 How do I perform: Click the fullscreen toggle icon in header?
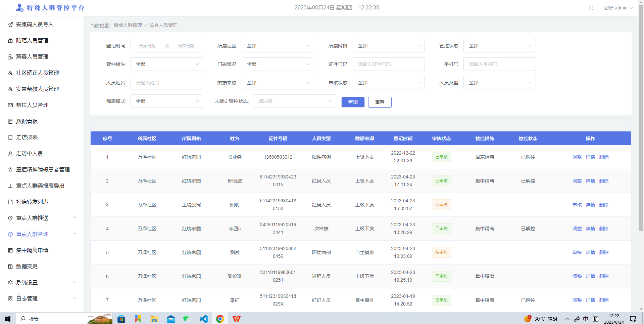591,8
